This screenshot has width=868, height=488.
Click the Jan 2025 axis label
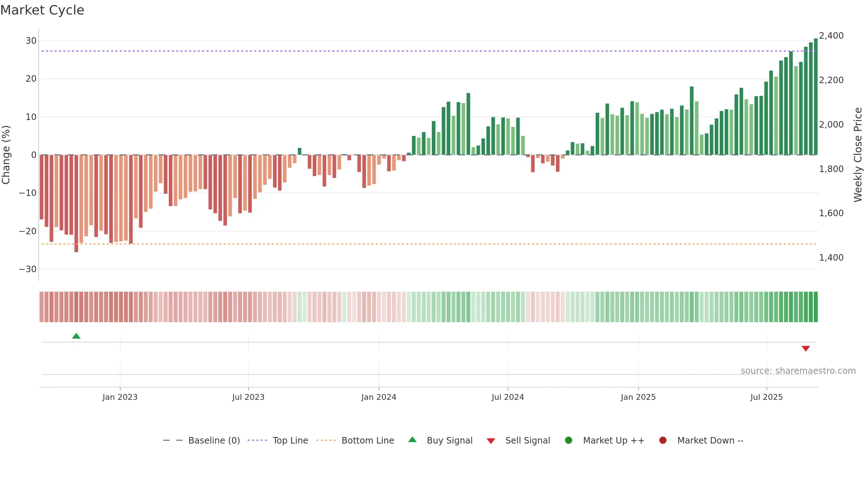638,397
